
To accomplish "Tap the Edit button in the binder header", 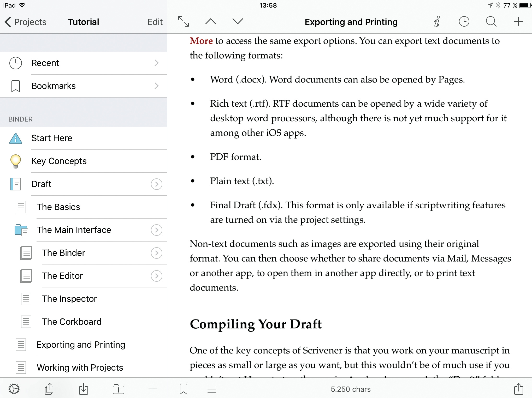I will (155, 22).
